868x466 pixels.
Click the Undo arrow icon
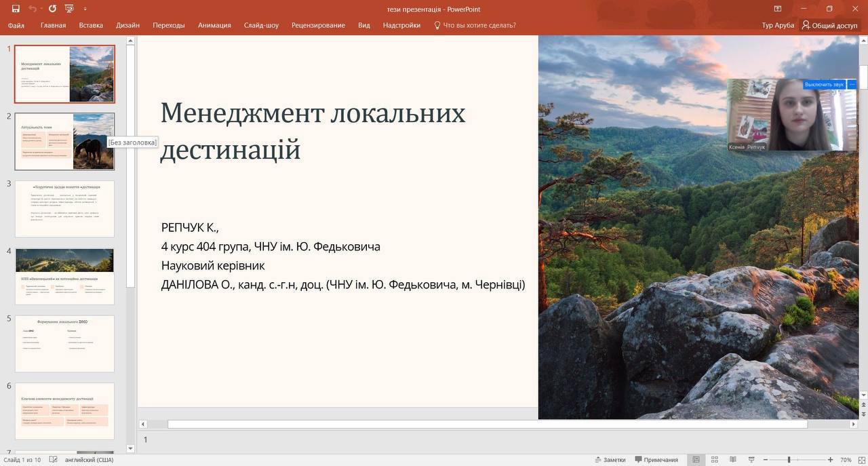click(32, 9)
